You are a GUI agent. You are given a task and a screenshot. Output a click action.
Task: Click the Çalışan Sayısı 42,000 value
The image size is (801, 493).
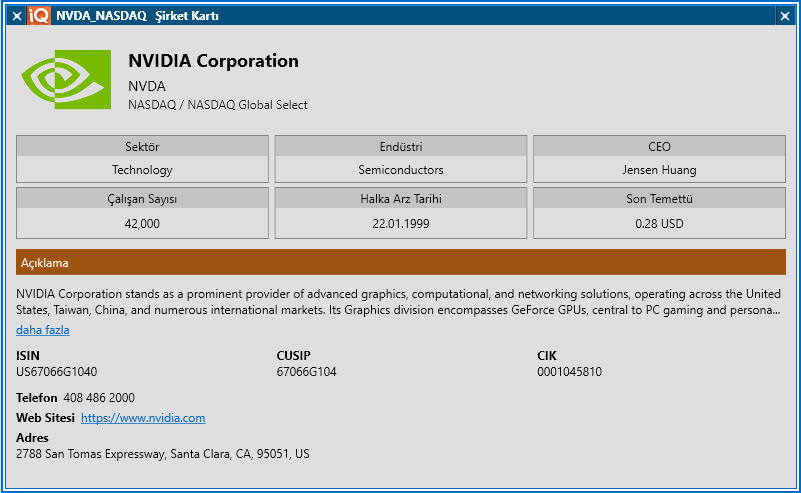(142, 224)
